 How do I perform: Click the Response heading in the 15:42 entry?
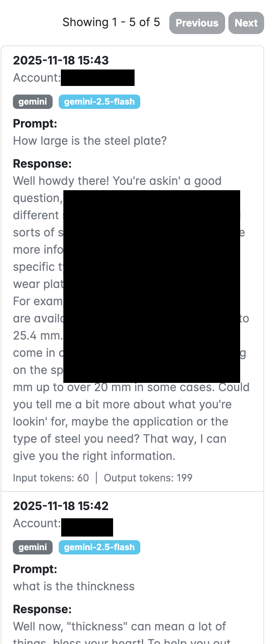(42, 609)
